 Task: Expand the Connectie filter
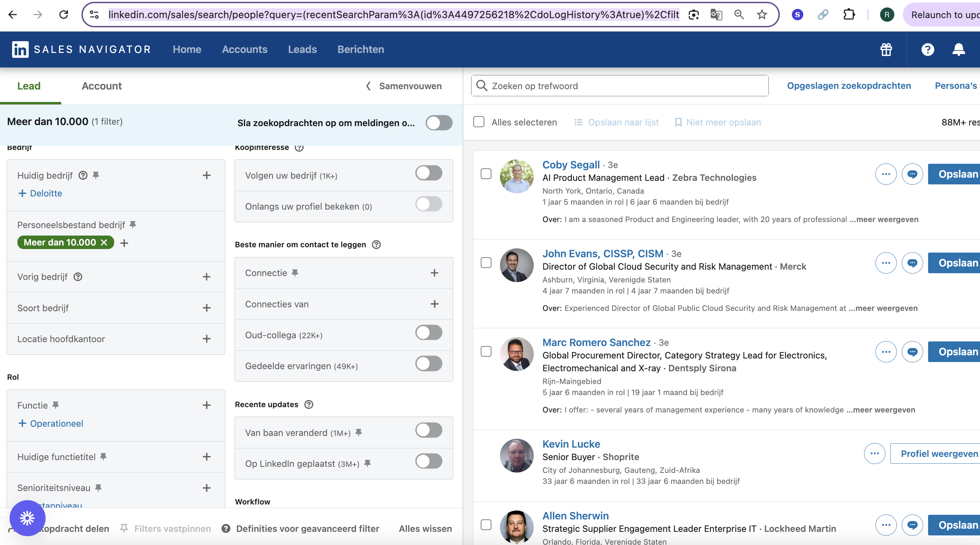point(435,273)
